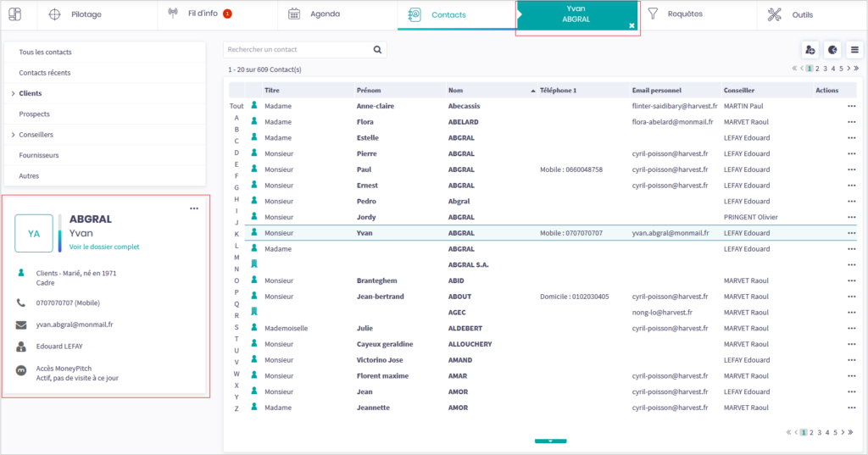Open the contact card three-dot menu
868x455 pixels.
[x=194, y=208]
